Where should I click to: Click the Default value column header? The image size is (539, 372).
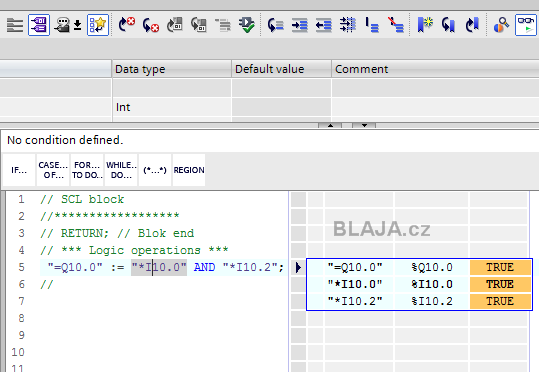coord(282,69)
